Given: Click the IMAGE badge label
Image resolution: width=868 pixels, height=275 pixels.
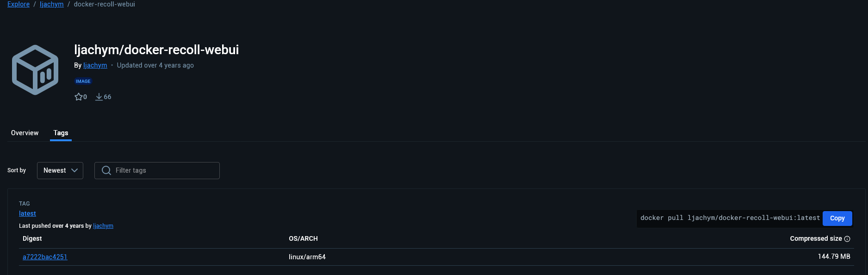Looking at the screenshot, I should pos(83,81).
